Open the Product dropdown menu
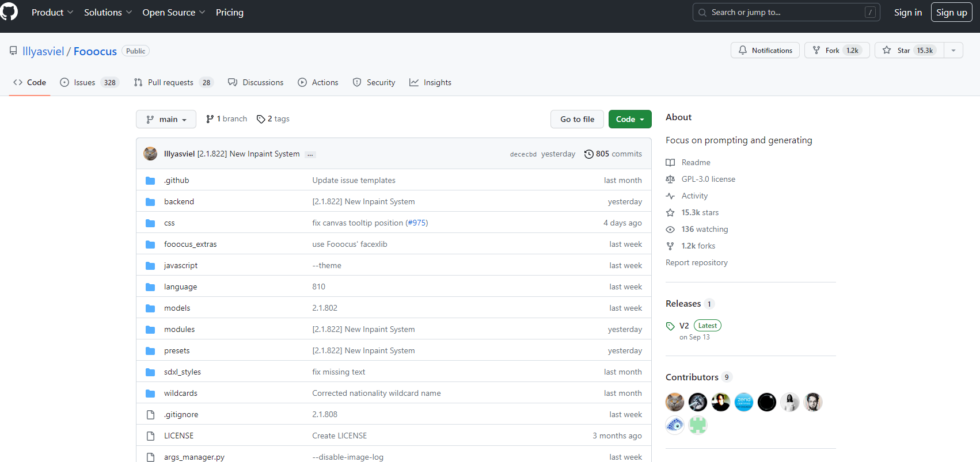Image resolution: width=980 pixels, height=462 pixels. pyautogui.click(x=52, y=12)
